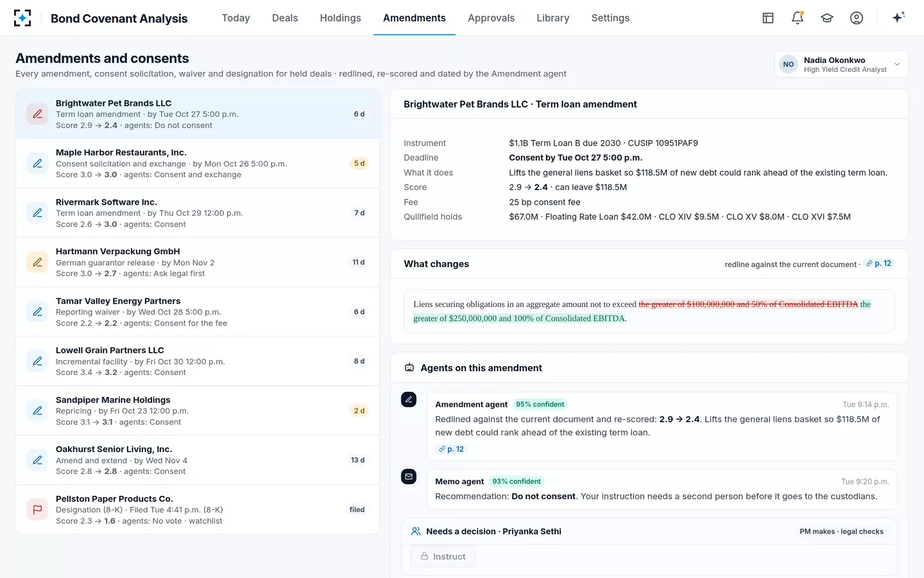Open the notifications bell

click(x=798, y=18)
